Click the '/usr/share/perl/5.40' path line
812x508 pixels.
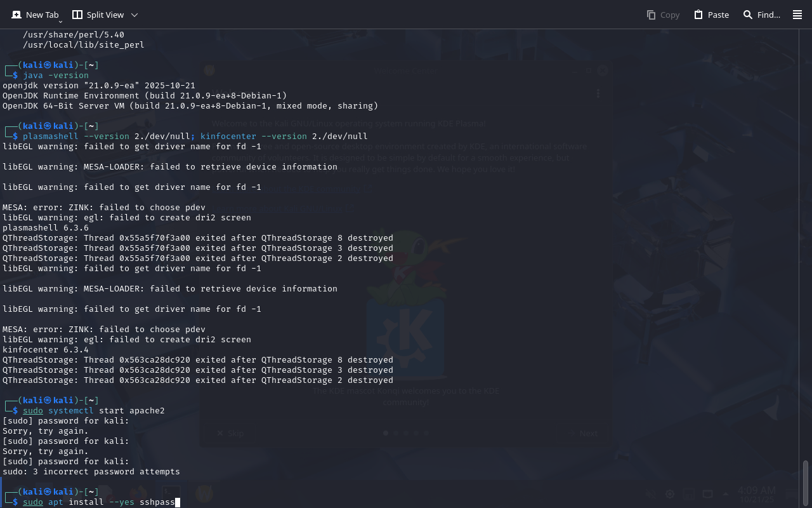[73, 35]
